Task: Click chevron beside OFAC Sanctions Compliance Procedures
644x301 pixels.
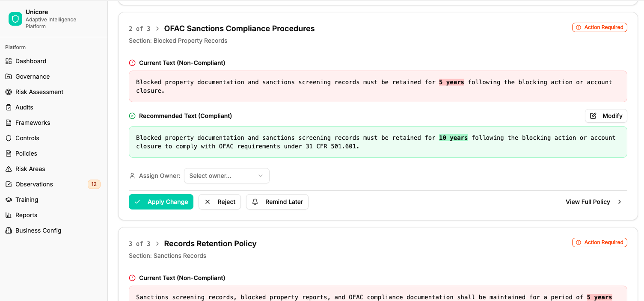Action: [157, 29]
